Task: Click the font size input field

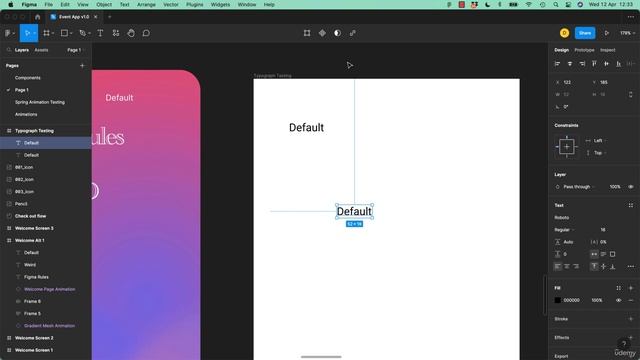Action: (x=603, y=230)
